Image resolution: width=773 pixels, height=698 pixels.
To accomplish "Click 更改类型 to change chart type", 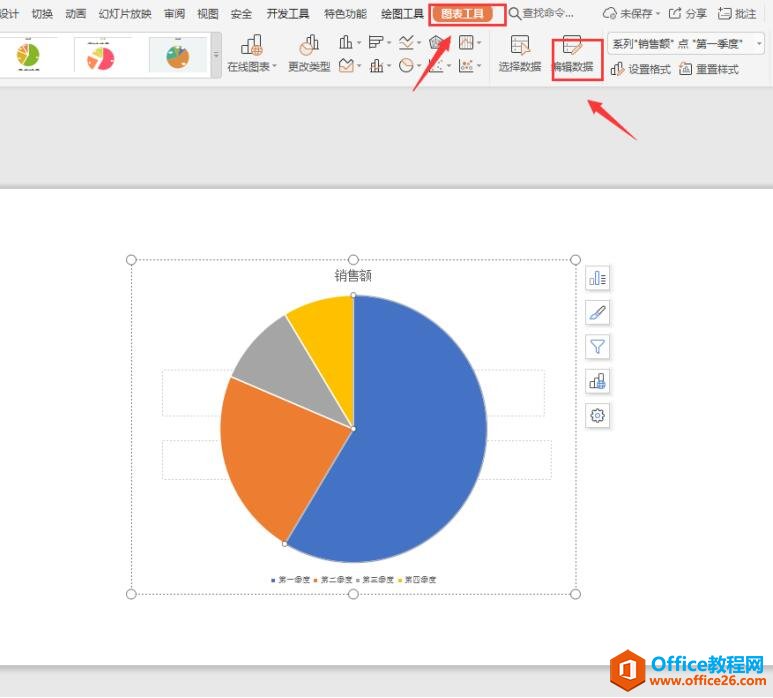I will [x=309, y=53].
